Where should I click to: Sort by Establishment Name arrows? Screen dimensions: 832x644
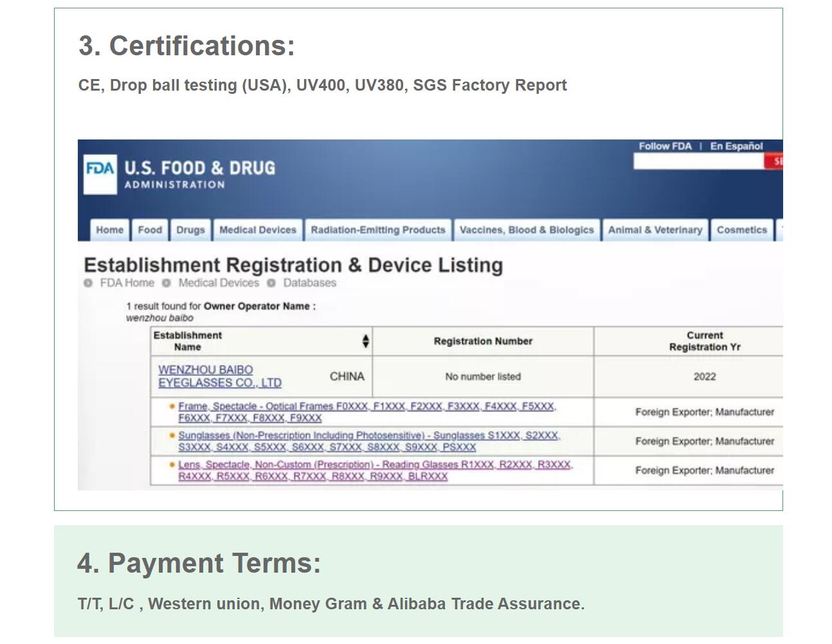point(365,341)
